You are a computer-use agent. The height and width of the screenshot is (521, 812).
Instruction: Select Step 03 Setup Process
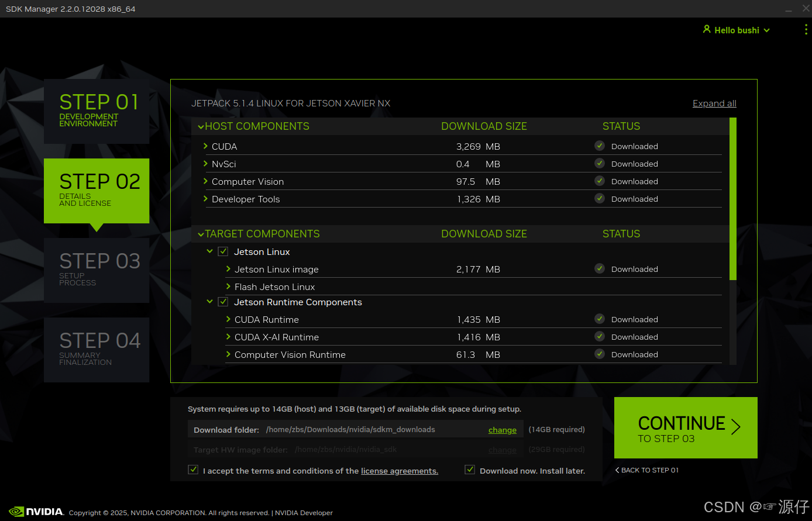tap(97, 270)
